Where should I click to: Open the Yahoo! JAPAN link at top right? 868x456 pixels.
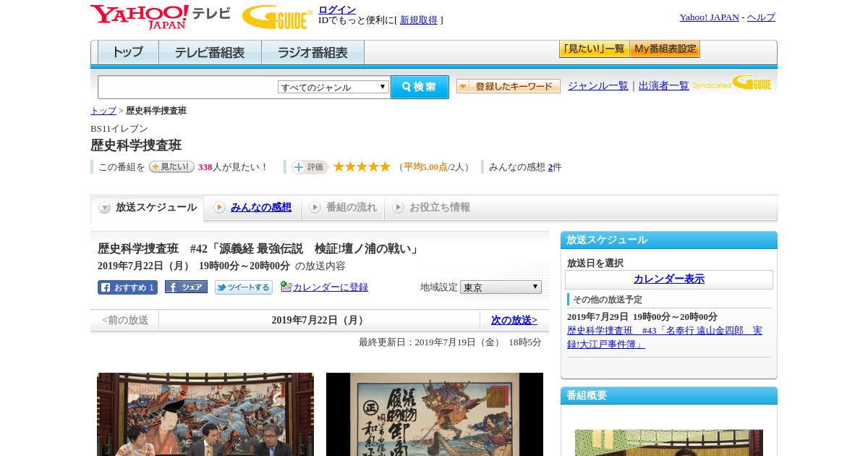point(709,17)
